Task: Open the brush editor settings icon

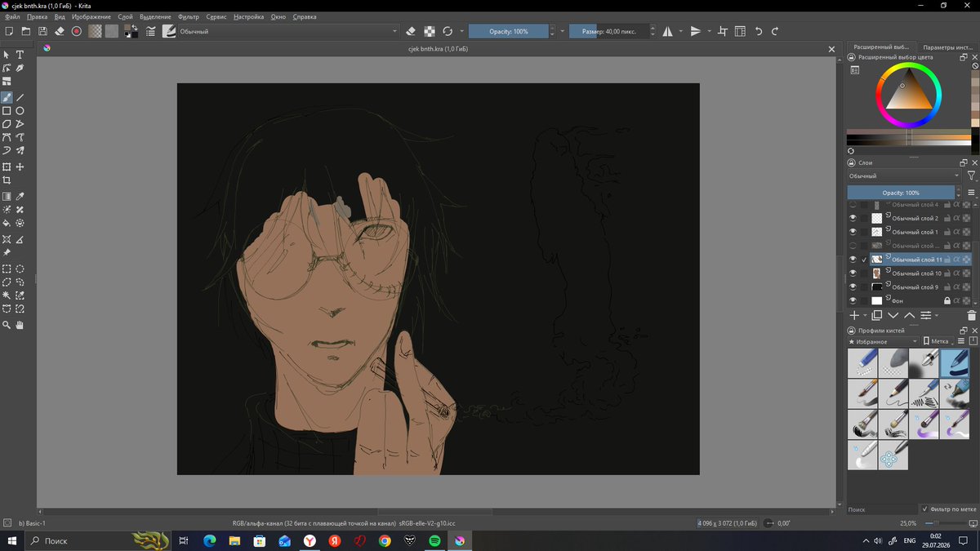Action: pos(151,31)
